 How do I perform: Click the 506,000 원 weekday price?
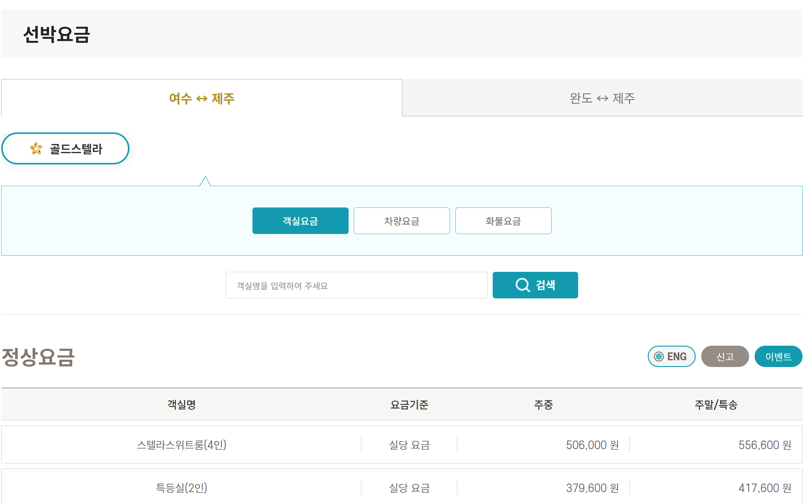(x=593, y=445)
